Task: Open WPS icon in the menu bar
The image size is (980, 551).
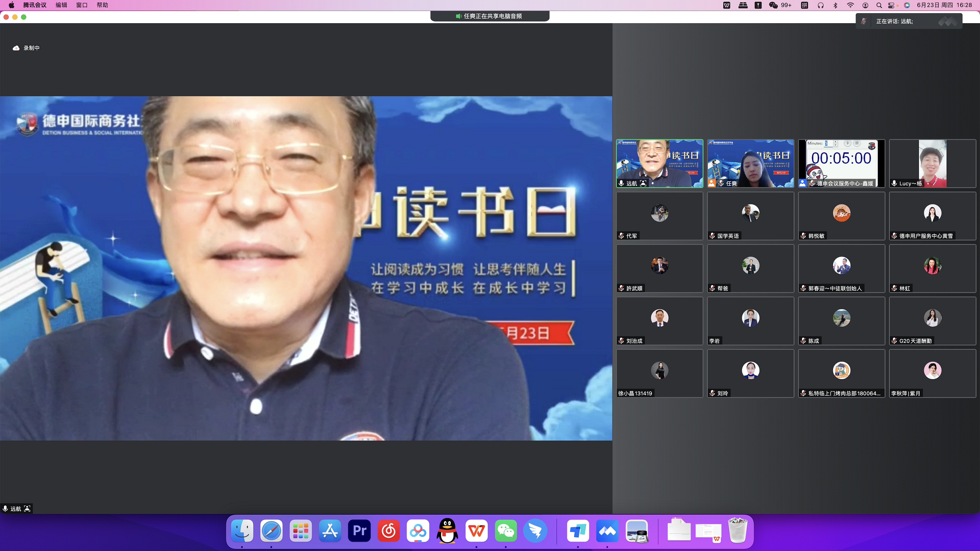Action: (727, 5)
